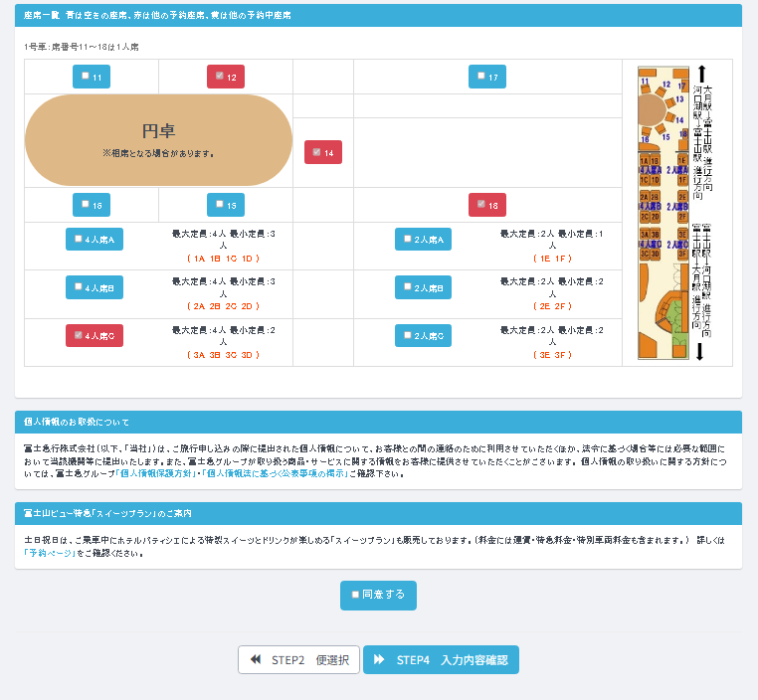Click the red seat 14 box
This screenshot has width=758, height=700.
coord(323,152)
